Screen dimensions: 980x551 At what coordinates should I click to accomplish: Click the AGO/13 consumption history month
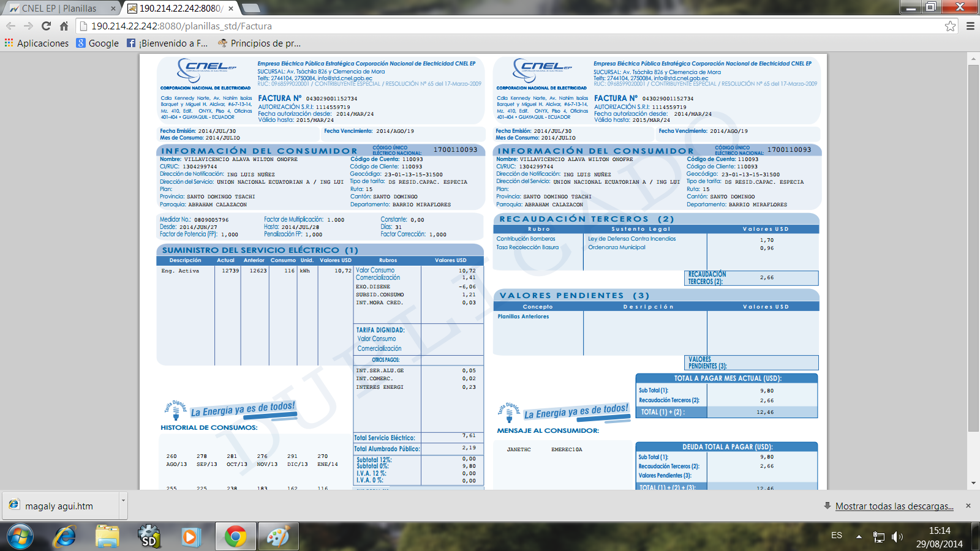coord(176,464)
